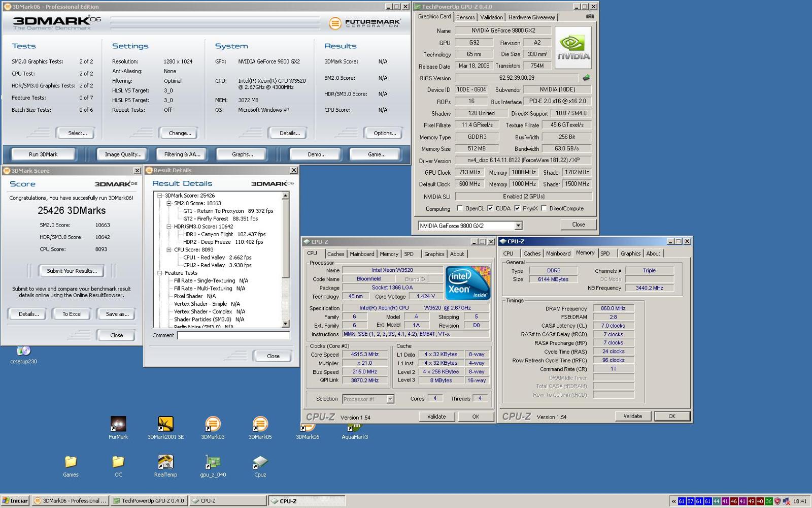Click the GPU-Z screenshot camera icon

point(590,16)
